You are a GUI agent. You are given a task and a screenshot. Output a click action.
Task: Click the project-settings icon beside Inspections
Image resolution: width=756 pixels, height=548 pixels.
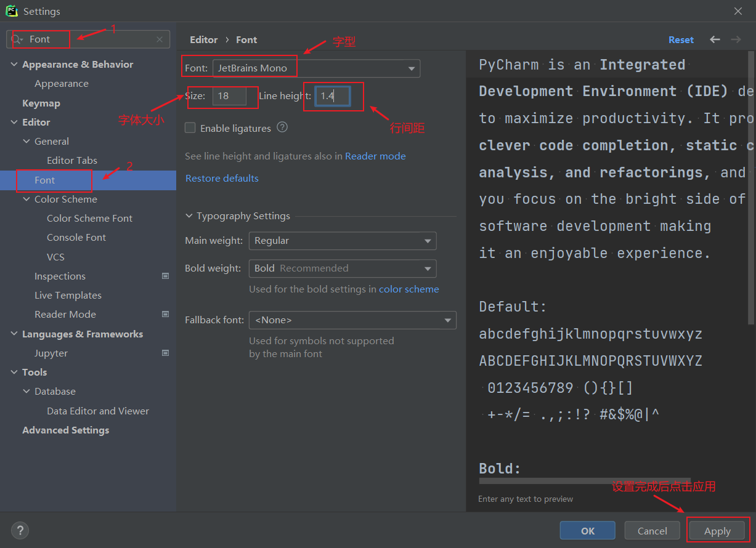point(165,276)
